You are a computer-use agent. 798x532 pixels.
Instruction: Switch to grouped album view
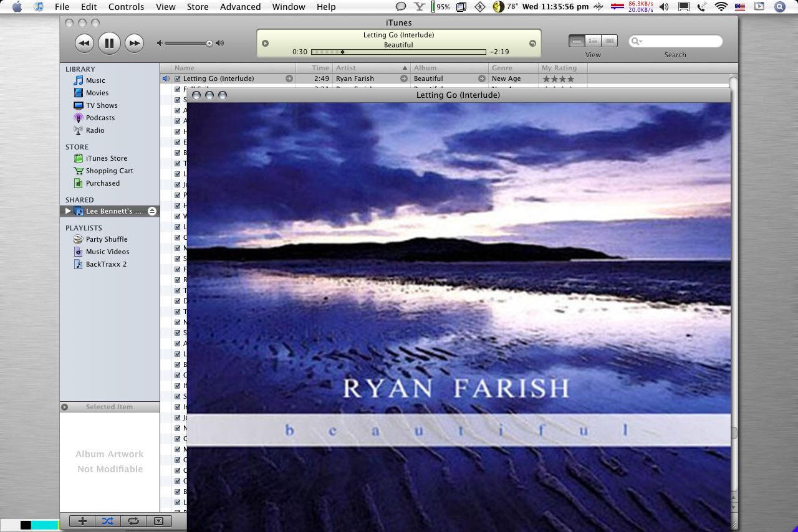pos(593,41)
